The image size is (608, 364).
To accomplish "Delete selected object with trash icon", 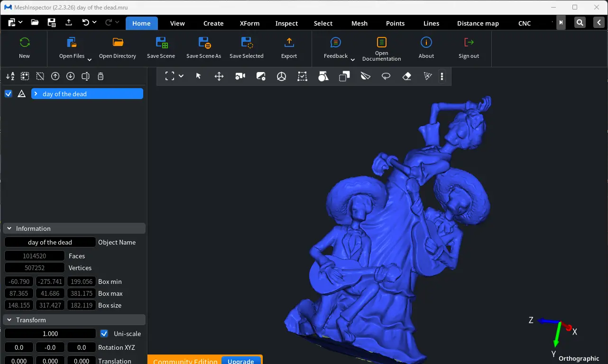I will click(x=101, y=76).
